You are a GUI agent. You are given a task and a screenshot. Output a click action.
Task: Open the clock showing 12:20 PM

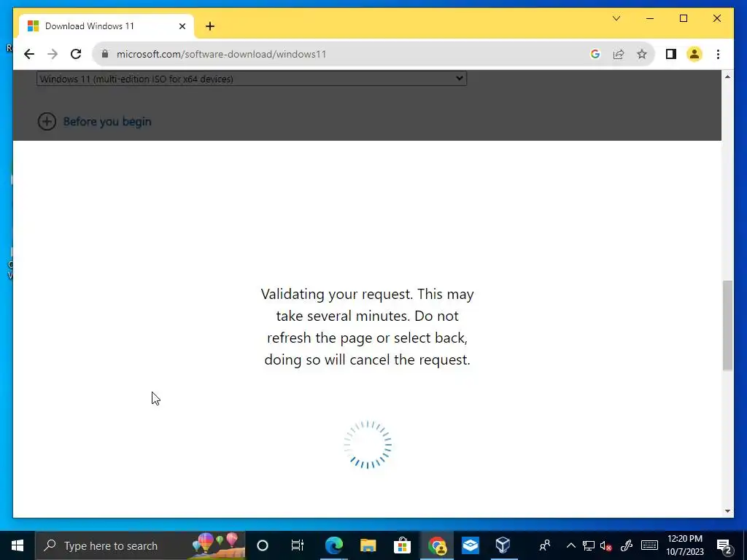point(684,545)
